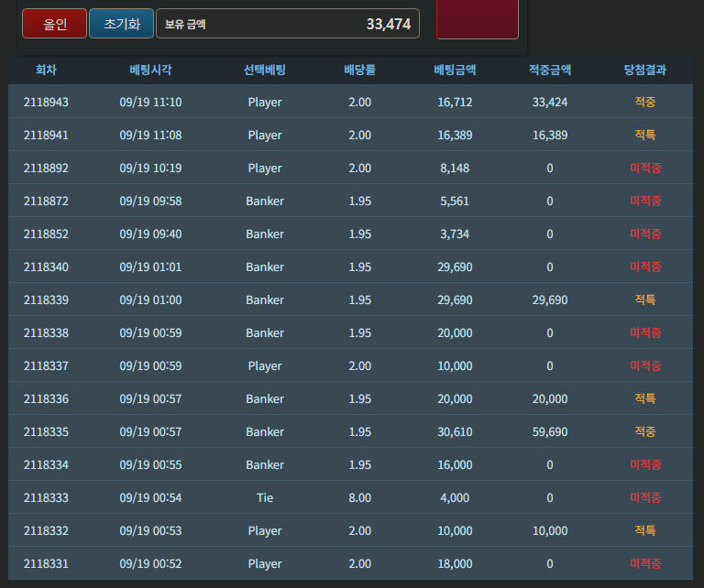Click the 미적중 result in row 2118333
This screenshot has width=704, height=588.
coord(644,497)
